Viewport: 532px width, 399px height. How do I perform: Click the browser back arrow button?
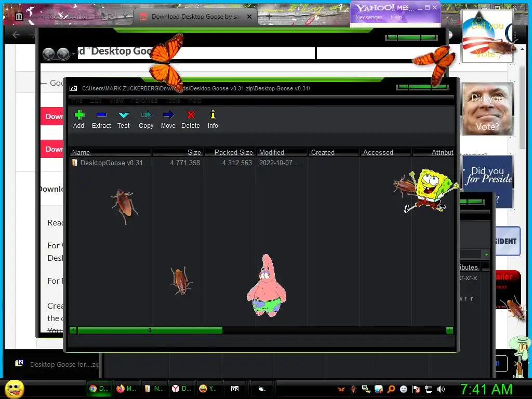(x=16, y=35)
